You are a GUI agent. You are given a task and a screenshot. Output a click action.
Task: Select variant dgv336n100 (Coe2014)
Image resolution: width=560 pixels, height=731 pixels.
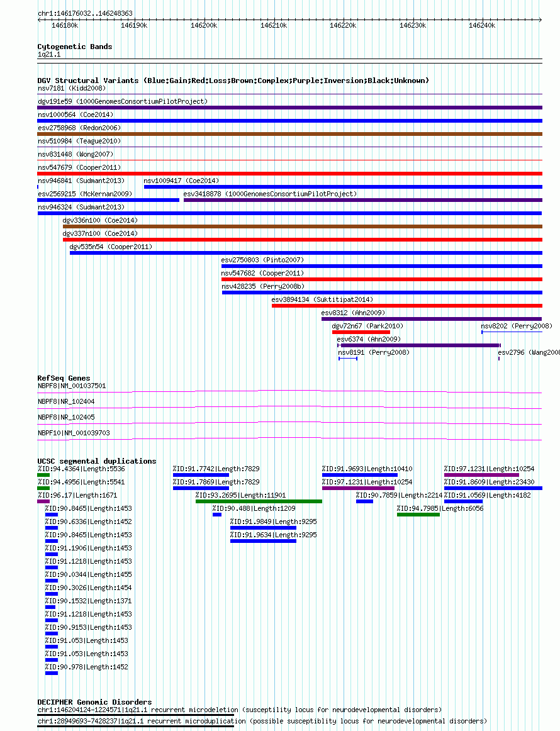click(100, 220)
